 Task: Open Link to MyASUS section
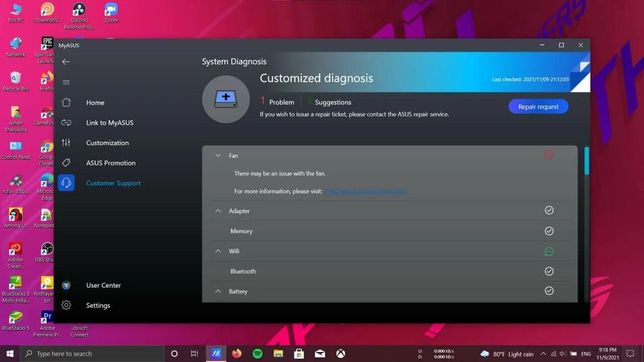110,123
